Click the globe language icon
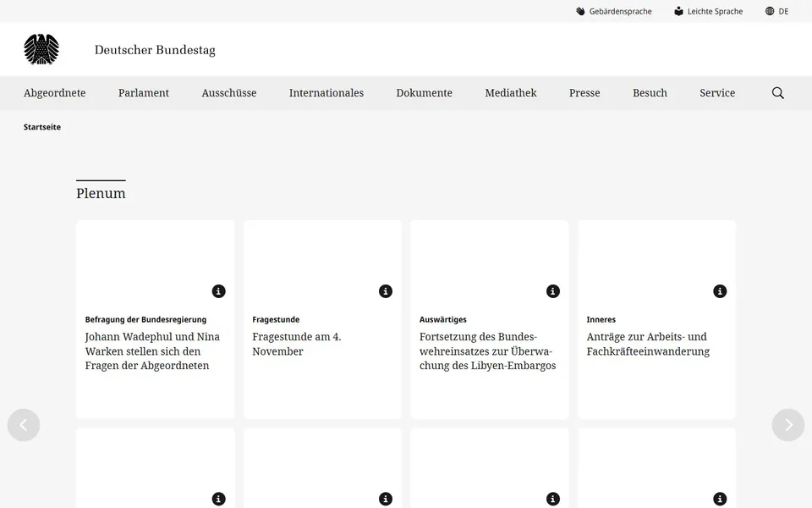The image size is (812, 508). [x=770, y=11]
